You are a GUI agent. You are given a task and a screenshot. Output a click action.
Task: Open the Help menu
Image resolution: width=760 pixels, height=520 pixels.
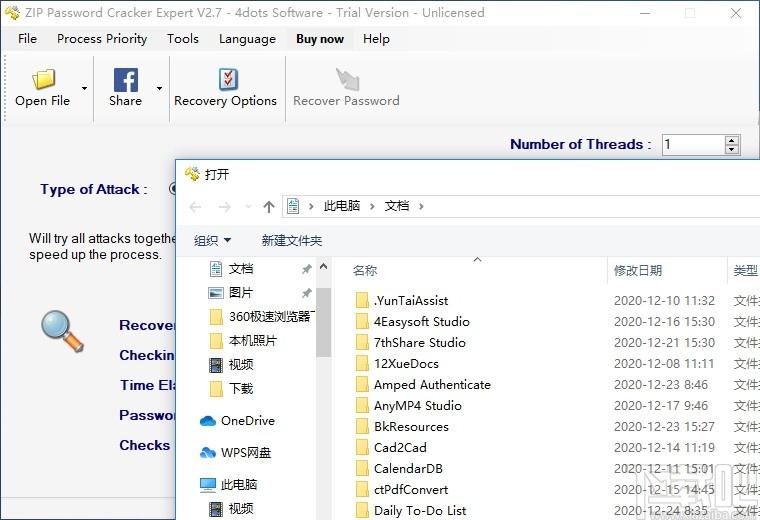point(376,39)
